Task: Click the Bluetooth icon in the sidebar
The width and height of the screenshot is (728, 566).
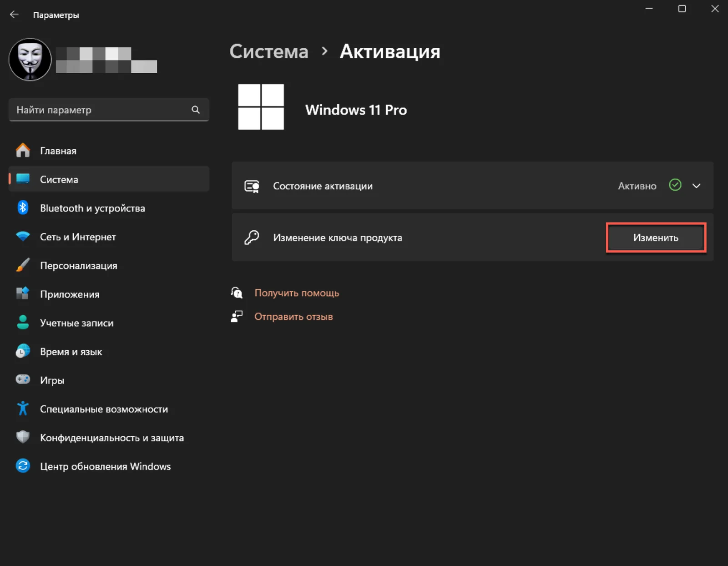Action: click(x=23, y=208)
